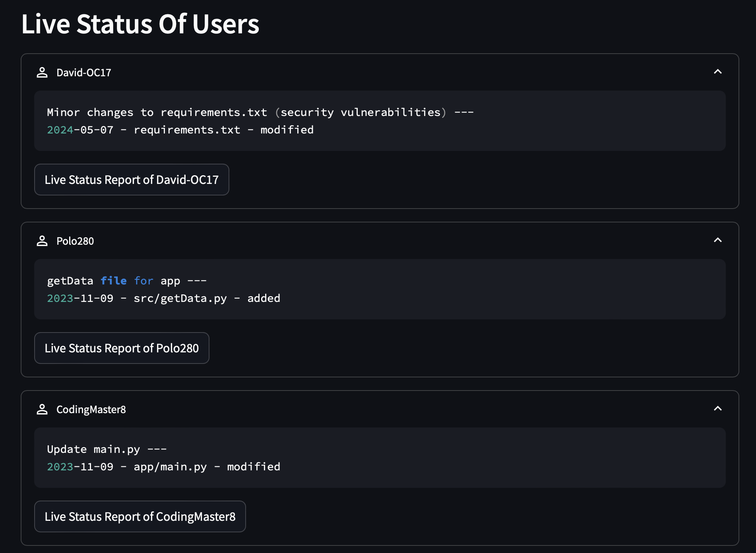Click the blue "file" keyword in Polo280's commit

tap(114, 281)
